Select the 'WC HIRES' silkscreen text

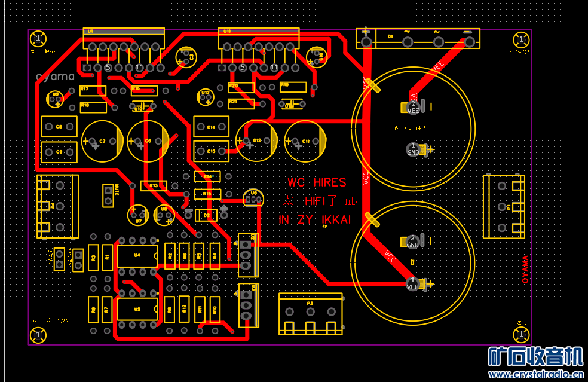(x=317, y=183)
